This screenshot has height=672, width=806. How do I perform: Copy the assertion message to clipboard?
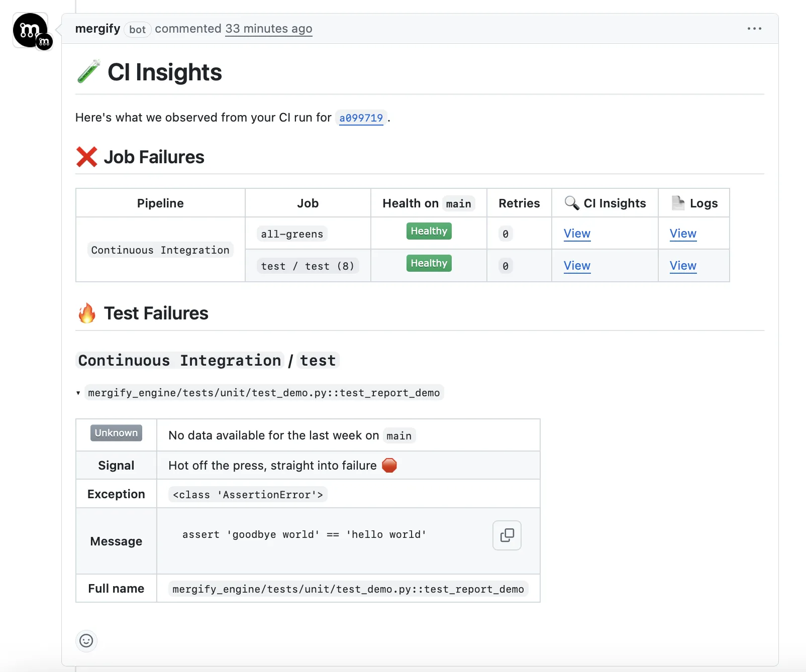point(507,535)
